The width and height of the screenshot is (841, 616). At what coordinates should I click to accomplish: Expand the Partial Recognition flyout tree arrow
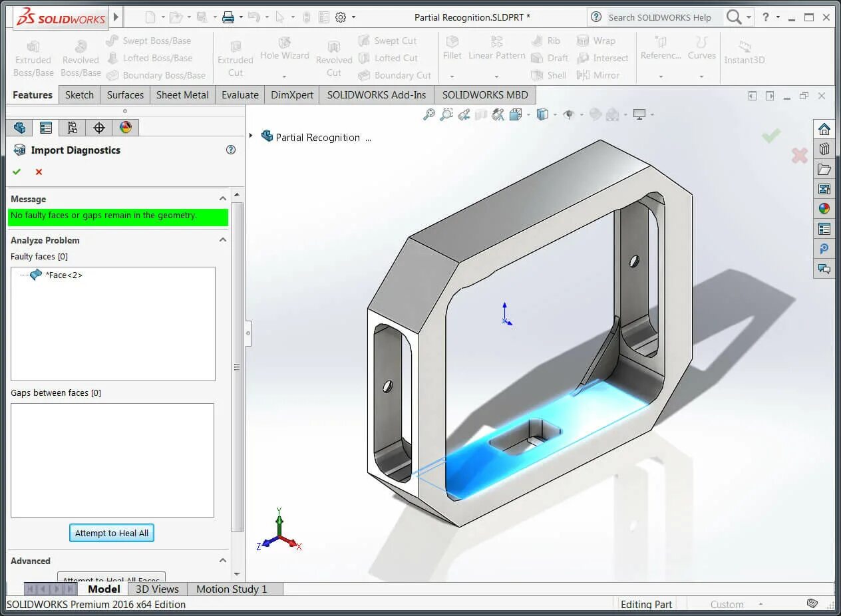tap(251, 136)
